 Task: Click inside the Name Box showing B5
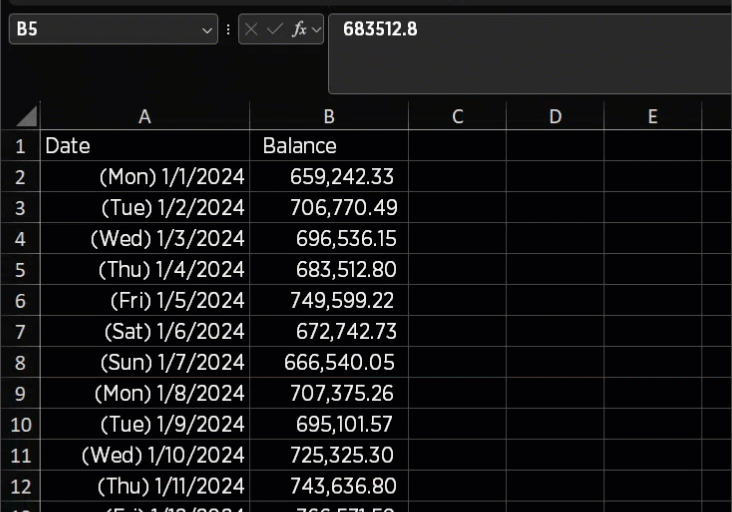point(100,30)
